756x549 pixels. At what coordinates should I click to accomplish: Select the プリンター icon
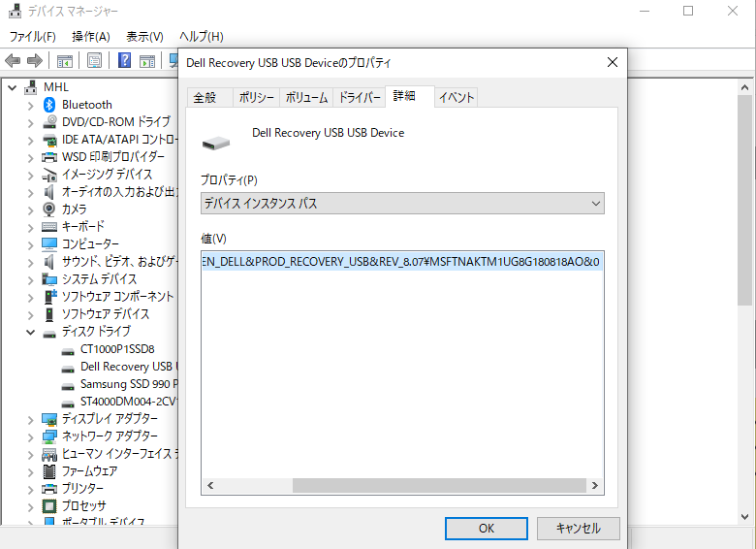click(49, 489)
